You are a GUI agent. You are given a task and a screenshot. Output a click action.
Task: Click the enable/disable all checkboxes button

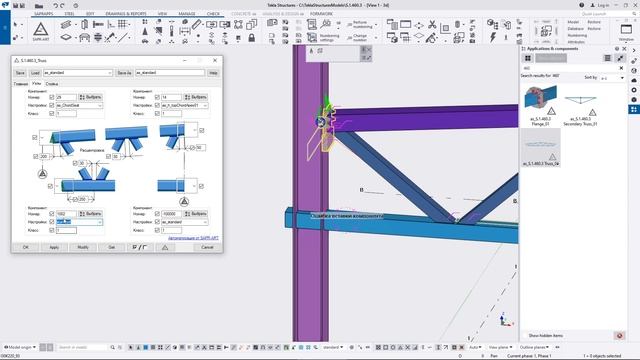click(140, 247)
